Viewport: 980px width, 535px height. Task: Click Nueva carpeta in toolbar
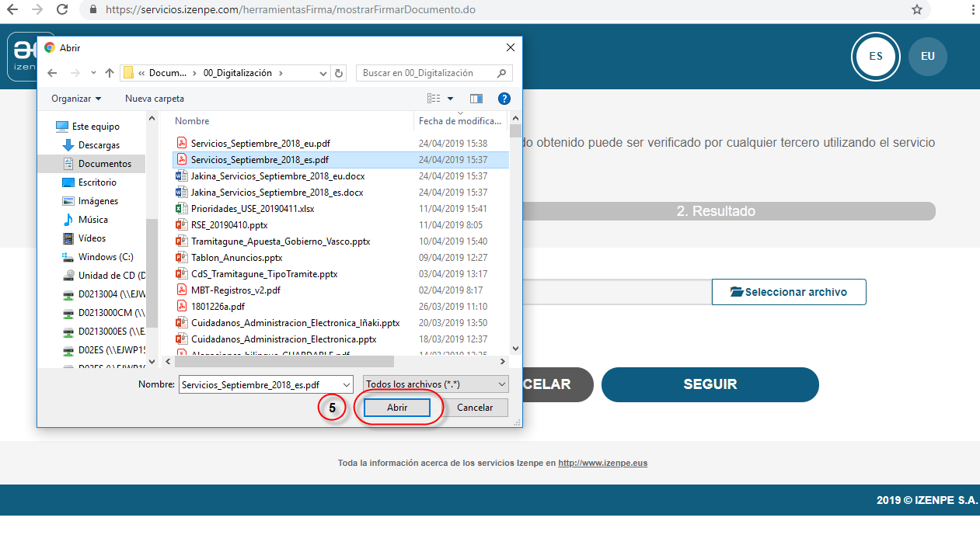(155, 99)
